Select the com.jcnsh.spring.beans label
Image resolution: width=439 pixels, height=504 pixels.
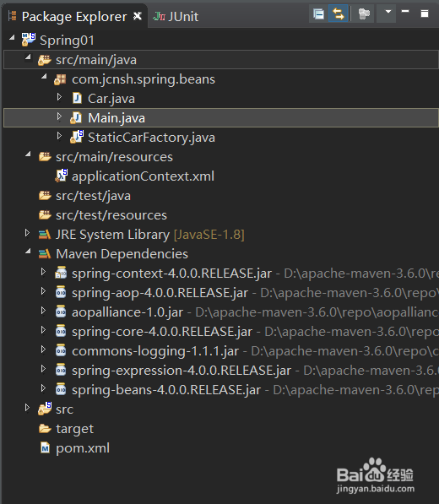(x=144, y=79)
